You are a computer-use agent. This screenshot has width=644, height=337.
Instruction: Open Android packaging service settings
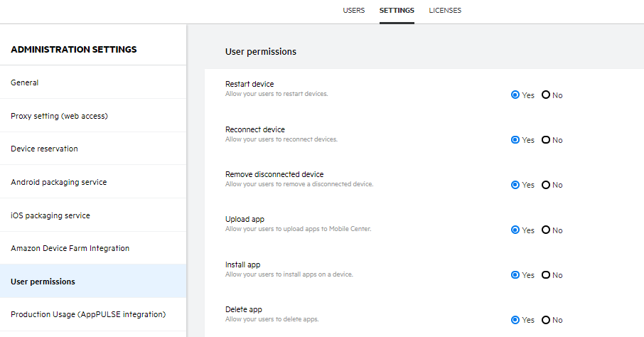[x=58, y=182]
